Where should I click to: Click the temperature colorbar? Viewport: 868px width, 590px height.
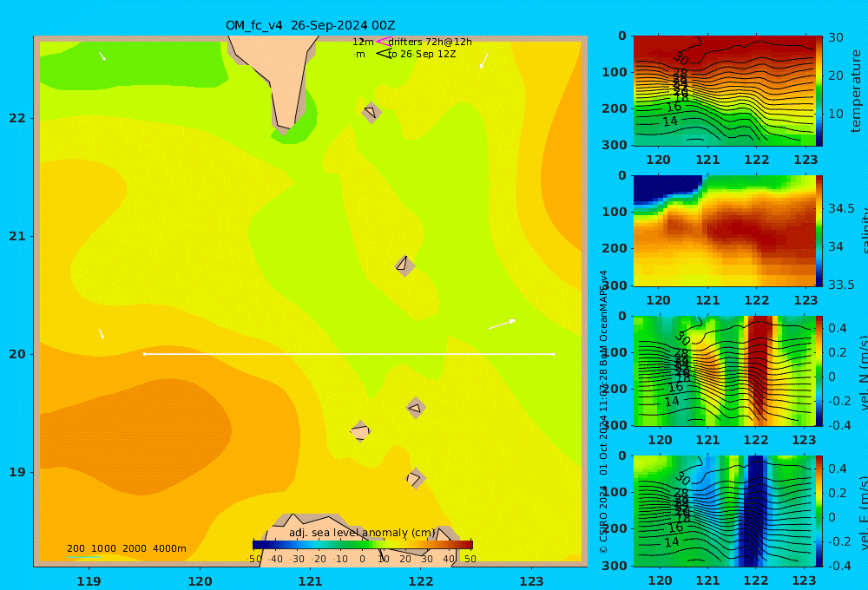[819, 91]
